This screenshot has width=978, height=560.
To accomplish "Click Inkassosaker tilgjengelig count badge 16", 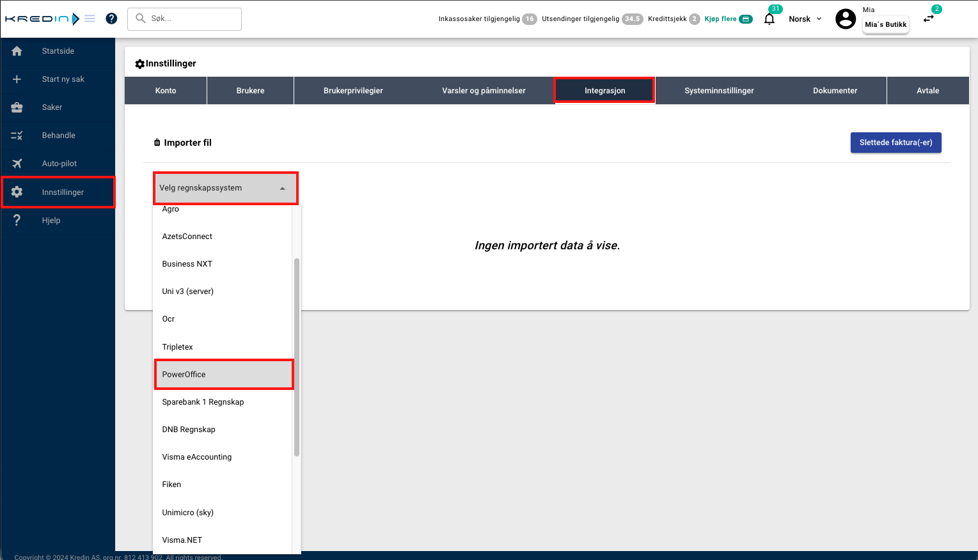I will pyautogui.click(x=530, y=19).
